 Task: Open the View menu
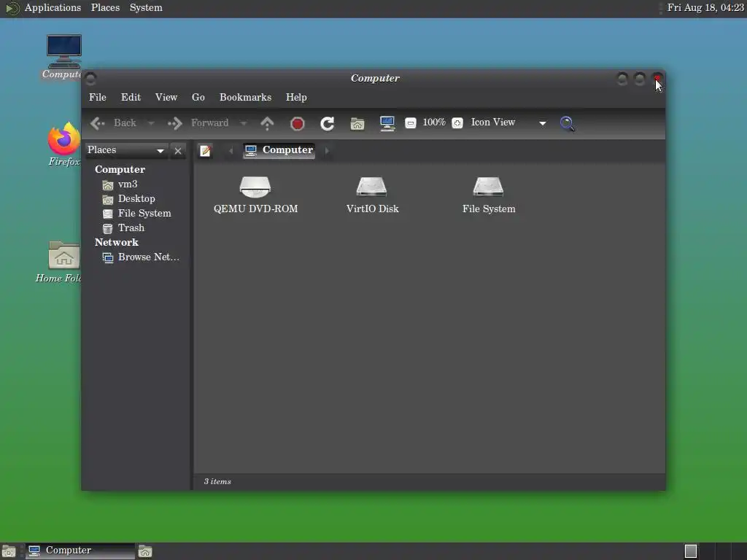(x=166, y=97)
